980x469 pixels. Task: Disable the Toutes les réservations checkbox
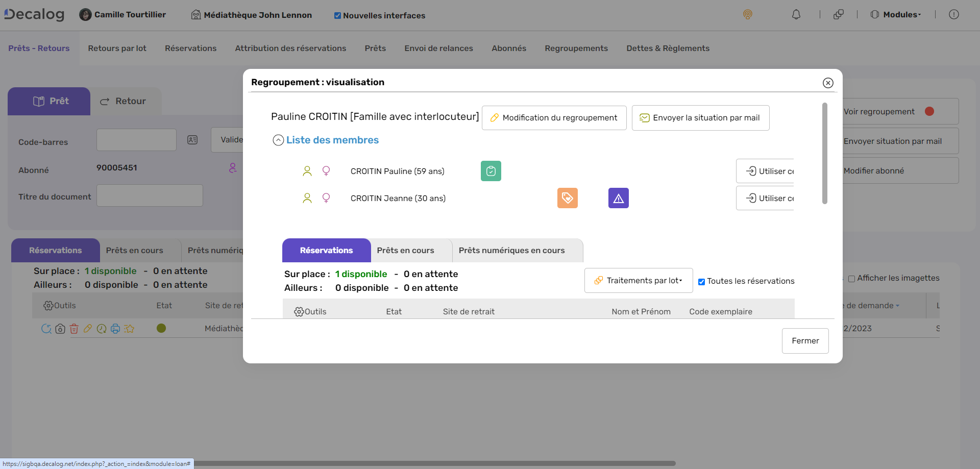702,281
